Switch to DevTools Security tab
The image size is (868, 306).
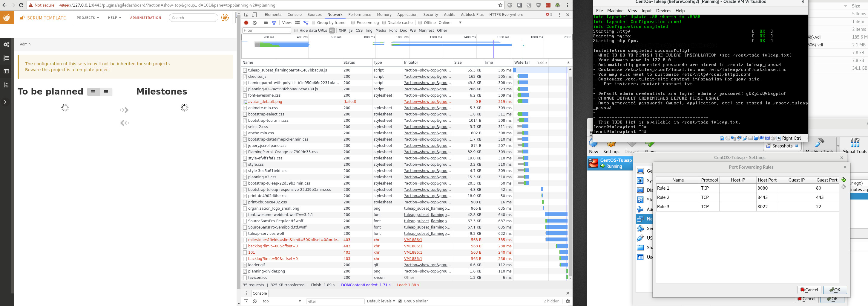(431, 14)
